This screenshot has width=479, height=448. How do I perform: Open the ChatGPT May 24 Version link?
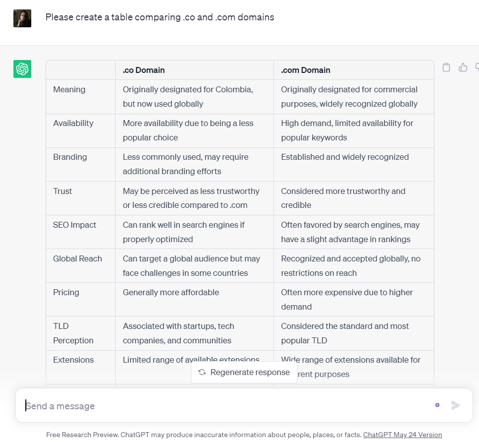403,435
